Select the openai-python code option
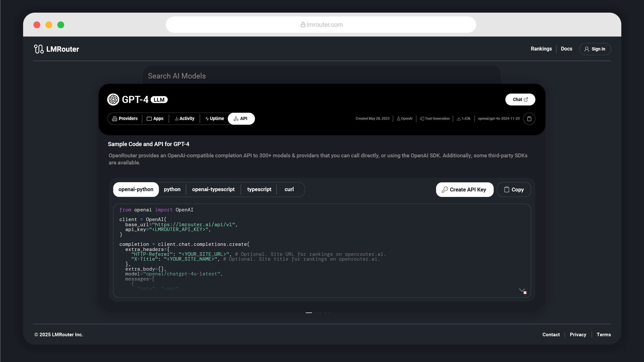The height and width of the screenshot is (362, 644). 136,190
